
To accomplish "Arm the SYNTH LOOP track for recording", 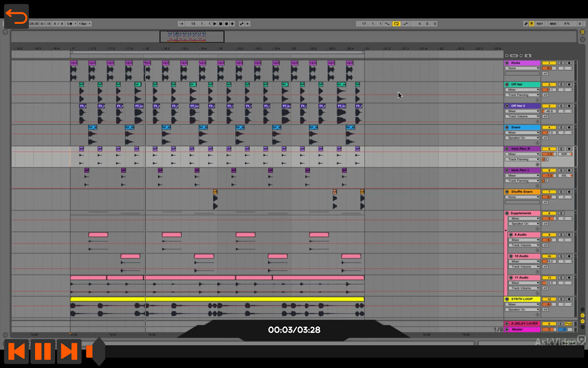I will point(569,299).
